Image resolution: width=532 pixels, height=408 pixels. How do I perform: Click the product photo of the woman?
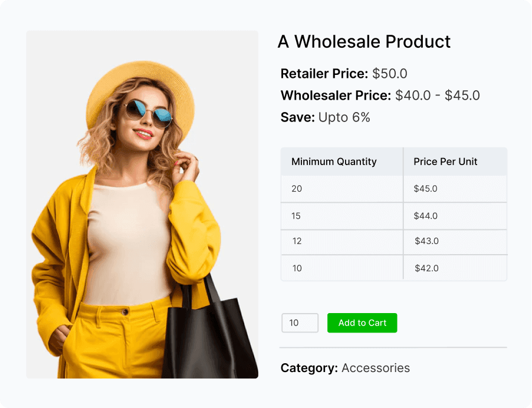(x=142, y=204)
